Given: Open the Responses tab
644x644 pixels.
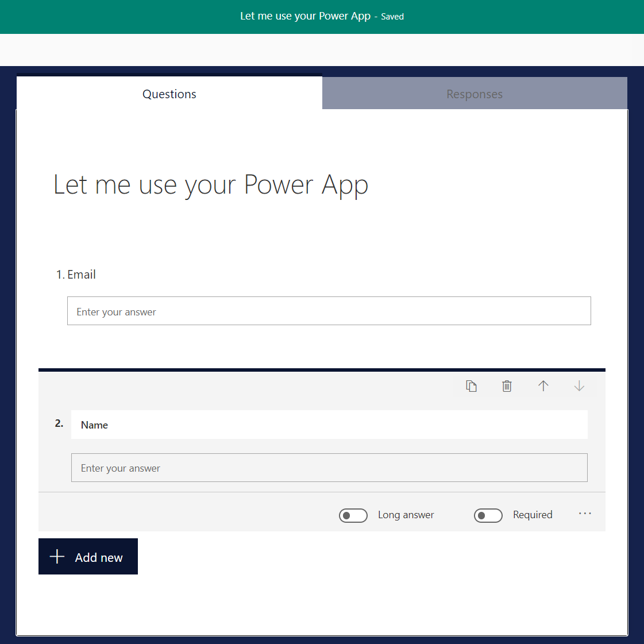Looking at the screenshot, I should pyautogui.click(x=475, y=94).
